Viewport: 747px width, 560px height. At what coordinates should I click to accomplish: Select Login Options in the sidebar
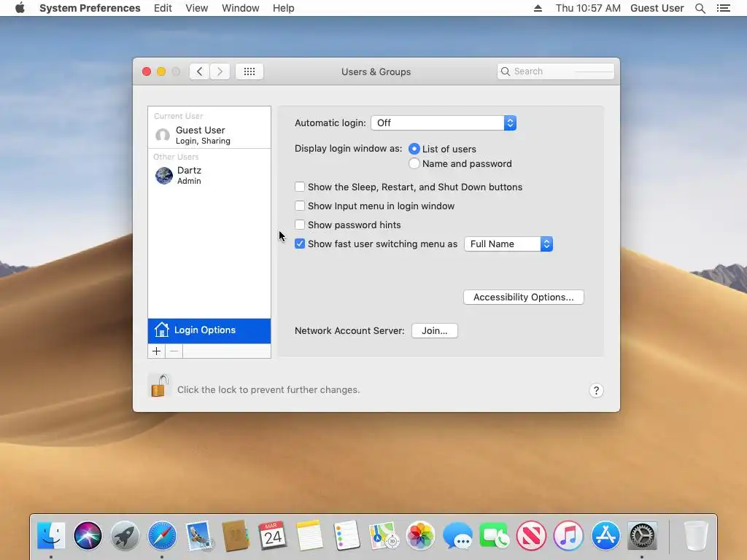(209, 330)
